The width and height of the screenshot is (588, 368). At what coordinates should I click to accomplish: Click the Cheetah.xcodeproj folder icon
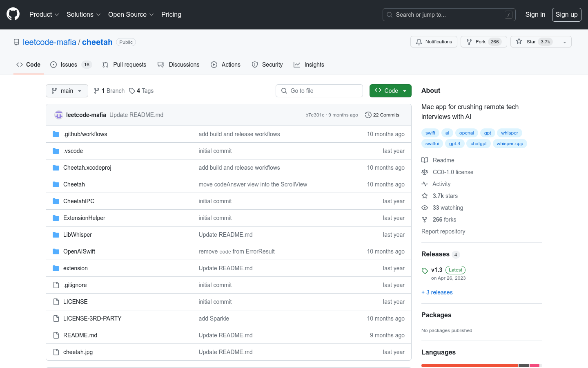point(56,168)
